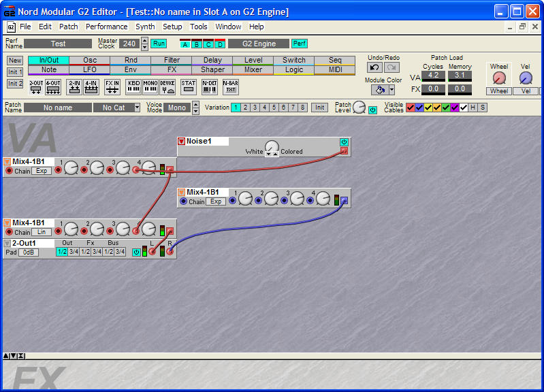Screen dimensions: 544x392
Task: Select slot B button
Action: point(196,44)
